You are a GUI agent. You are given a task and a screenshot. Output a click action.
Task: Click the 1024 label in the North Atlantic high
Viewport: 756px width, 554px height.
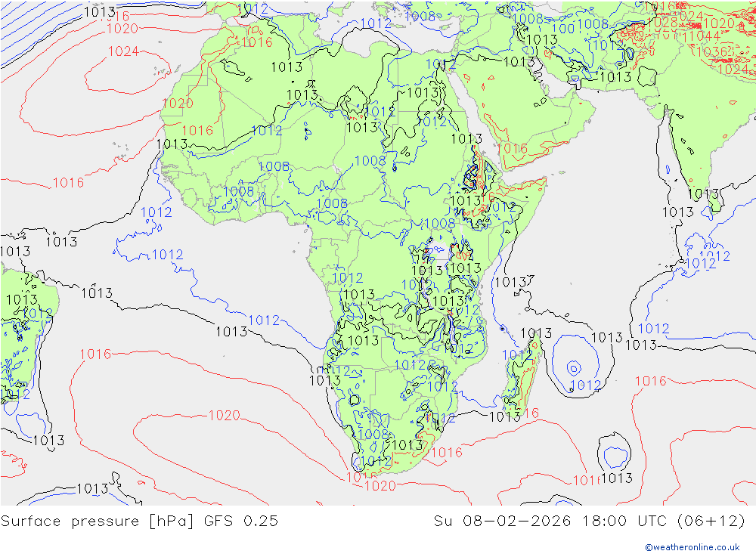(x=123, y=51)
